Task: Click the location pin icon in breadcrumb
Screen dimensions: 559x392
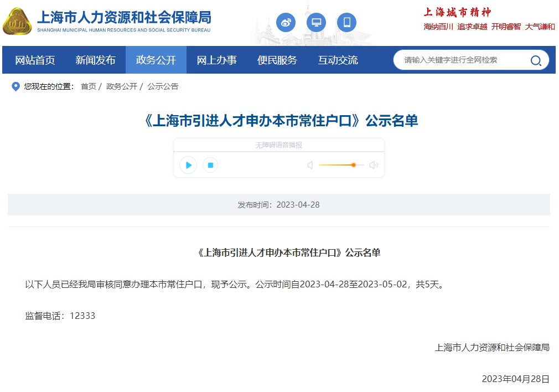Action: pyautogui.click(x=15, y=86)
